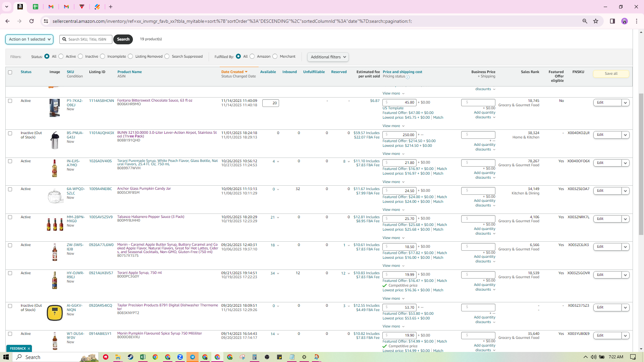Sort by the Date Created column
644x362 pixels.
[234, 72]
